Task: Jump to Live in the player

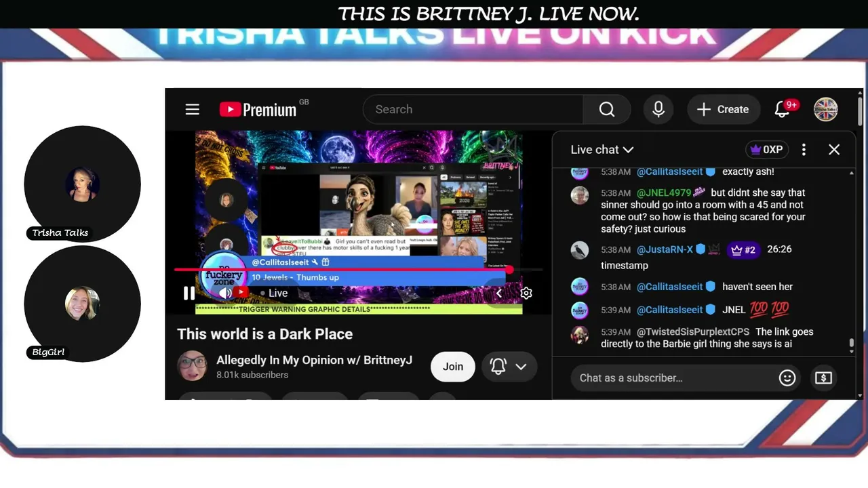Action: pyautogui.click(x=275, y=293)
